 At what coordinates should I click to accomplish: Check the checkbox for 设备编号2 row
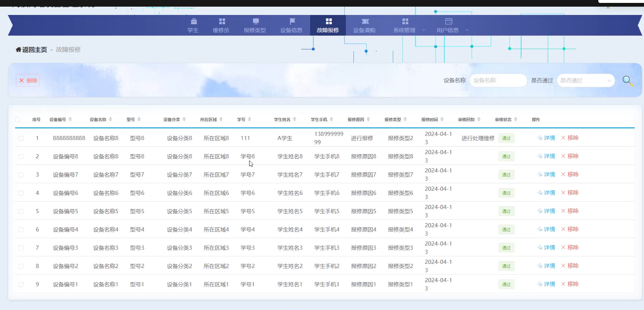[x=21, y=266]
